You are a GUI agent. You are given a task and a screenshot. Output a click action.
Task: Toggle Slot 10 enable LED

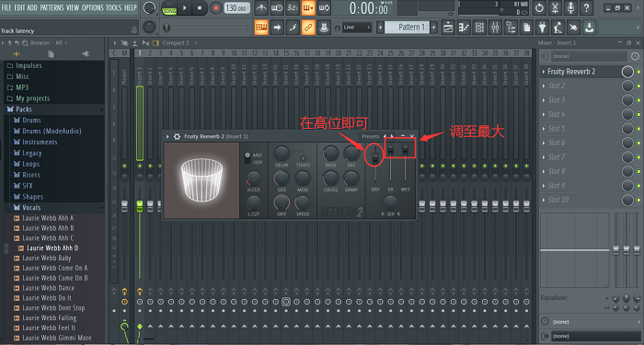tap(638, 200)
